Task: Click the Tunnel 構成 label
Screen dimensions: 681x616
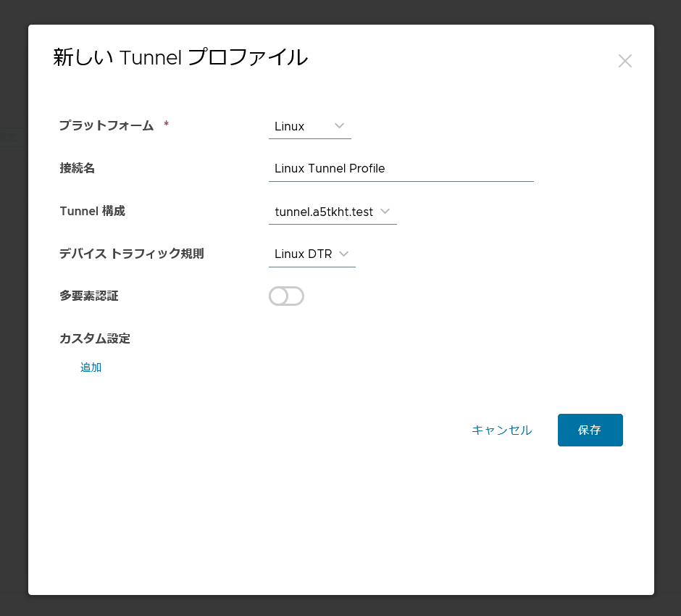Action: pos(93,211)
